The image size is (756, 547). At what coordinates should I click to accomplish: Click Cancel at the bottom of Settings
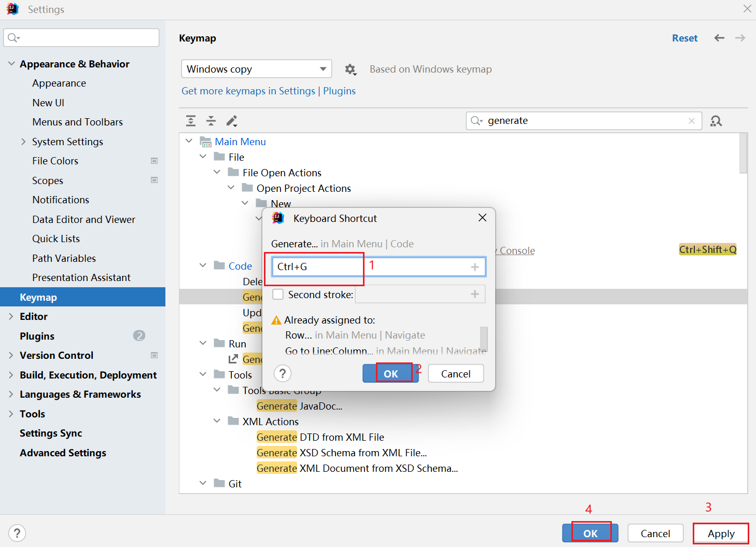pos(655,533)
